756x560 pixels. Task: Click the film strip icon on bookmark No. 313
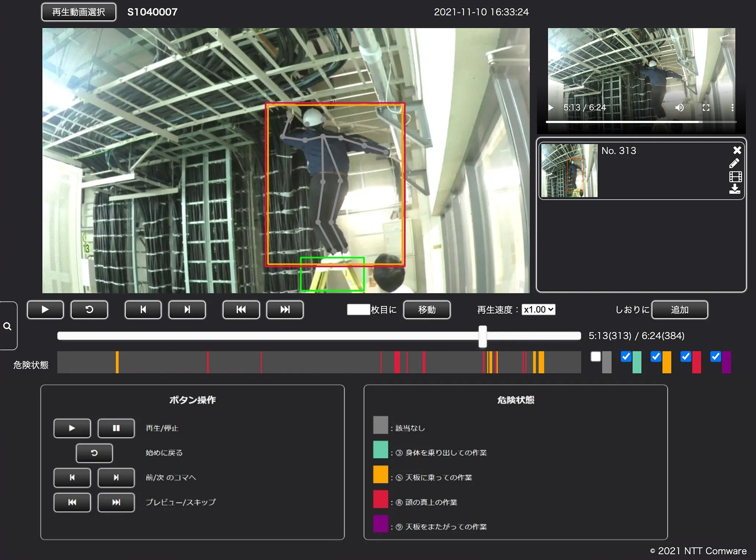735,177
